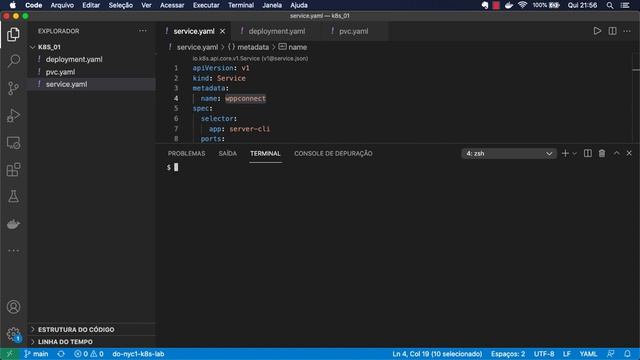Click do-nyc1-k8s-lab cluster in status bar

click(138, 354)
